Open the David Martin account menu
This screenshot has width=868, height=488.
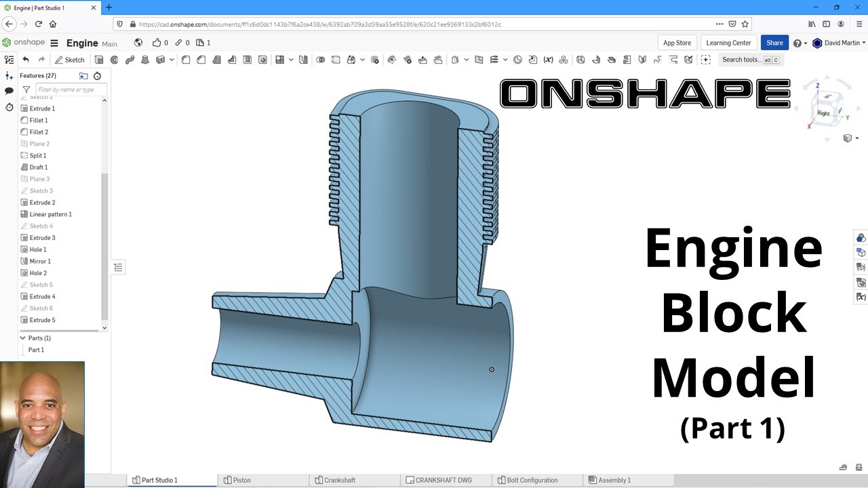839,43
